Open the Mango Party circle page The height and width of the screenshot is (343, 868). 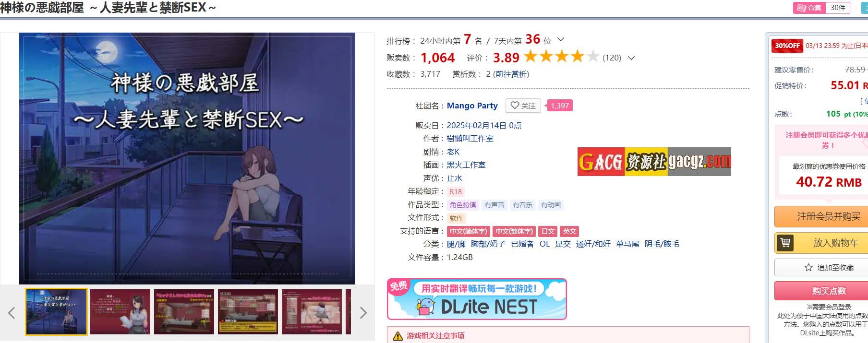point(472,106)
